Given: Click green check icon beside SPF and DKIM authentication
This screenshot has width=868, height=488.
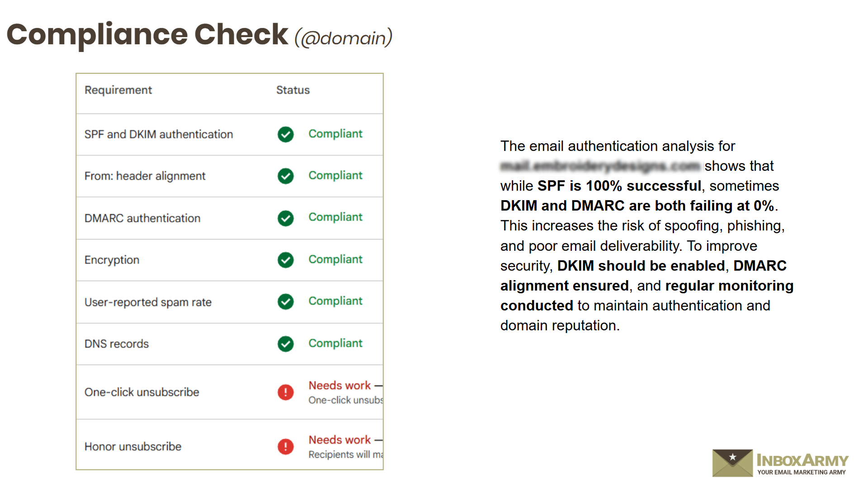Looking at the screenshot, I should point(285,134).
